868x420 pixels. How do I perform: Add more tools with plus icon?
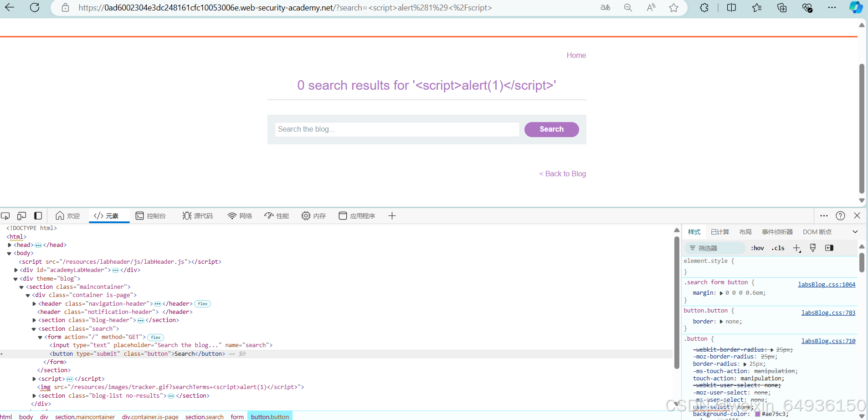[392, 216]
